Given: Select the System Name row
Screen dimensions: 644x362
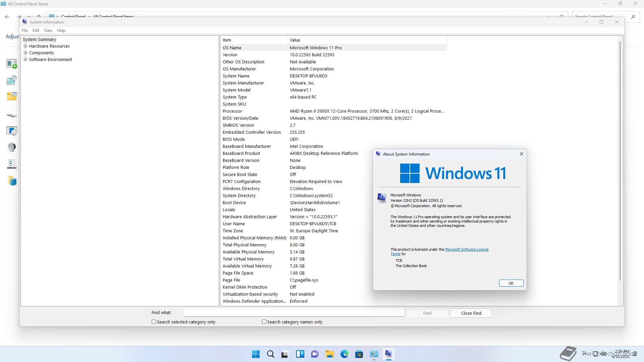Looking at the screenshot, I should coord(334,76).
